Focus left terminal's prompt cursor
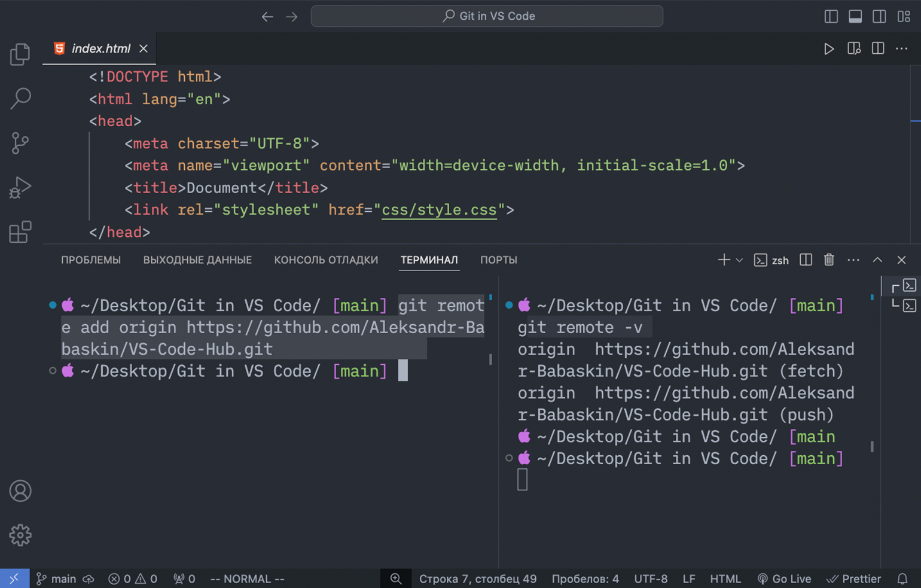Screen dimensions: 921x588 403,371
